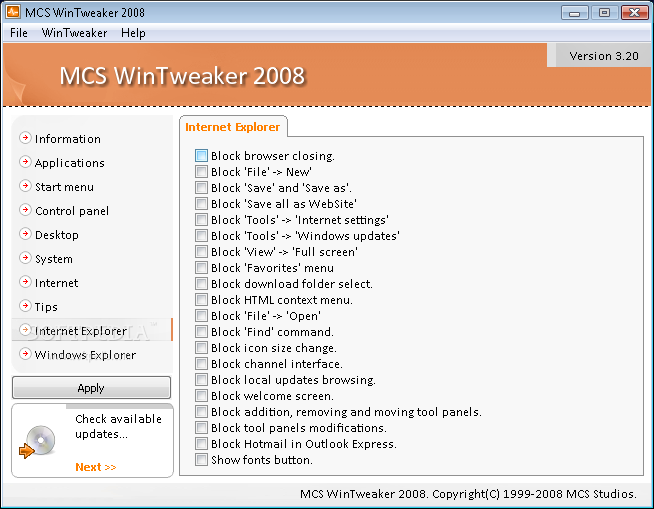Check Block 'View' -> 'Full screen'
654x509 pixels.
tap(201, 252)
